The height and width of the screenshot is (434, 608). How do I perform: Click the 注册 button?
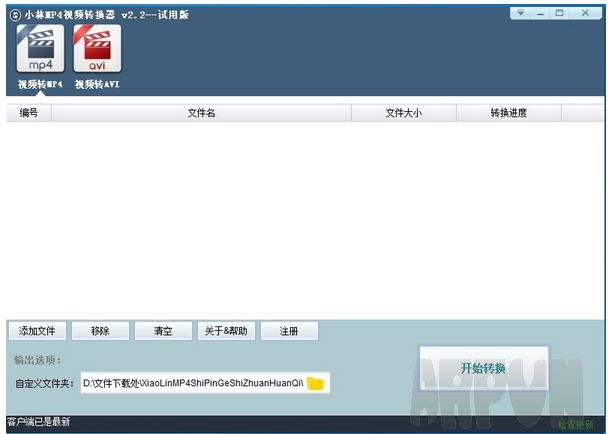[289, 331]
